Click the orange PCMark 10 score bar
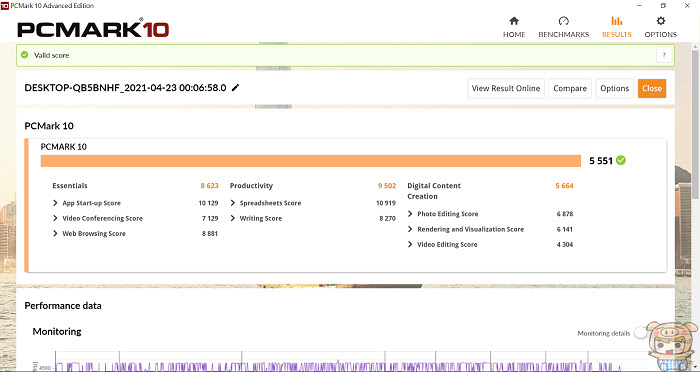The height and width of the screenshot is (372, 700). 311,161
